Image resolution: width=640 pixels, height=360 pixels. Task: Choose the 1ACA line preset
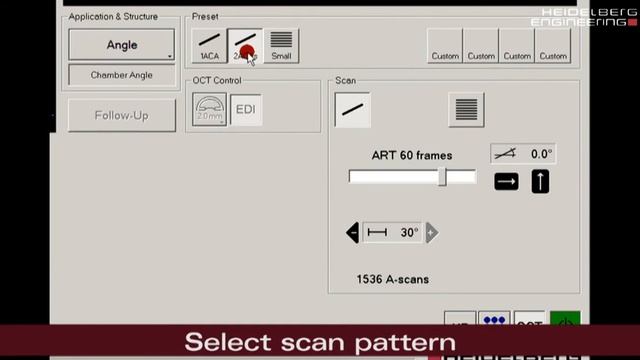[209, 46]
